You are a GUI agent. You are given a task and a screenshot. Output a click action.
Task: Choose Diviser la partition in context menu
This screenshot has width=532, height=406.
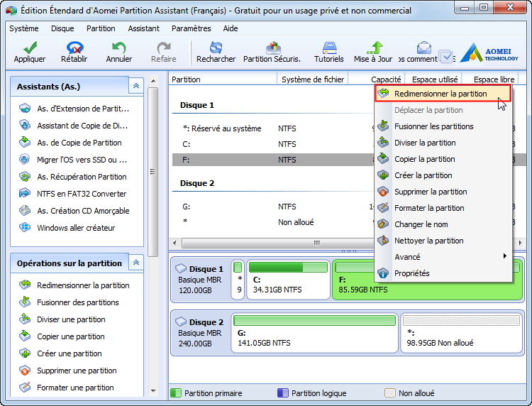443,143
